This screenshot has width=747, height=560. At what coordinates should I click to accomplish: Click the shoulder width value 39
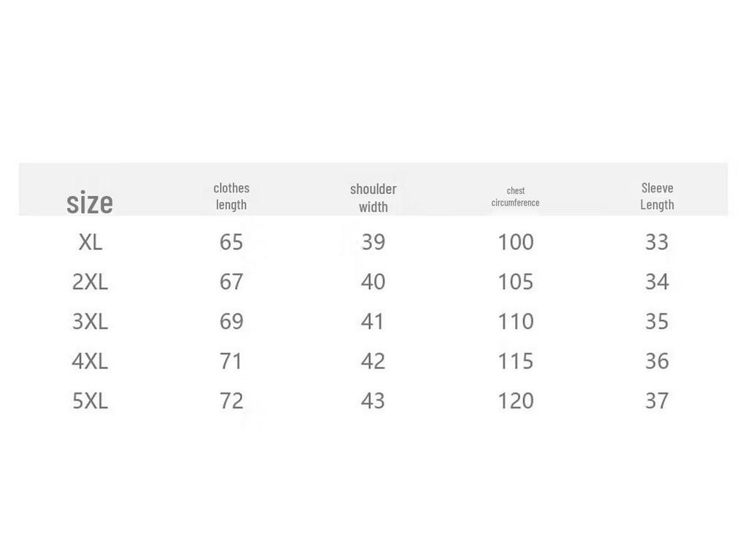point(373,242)
